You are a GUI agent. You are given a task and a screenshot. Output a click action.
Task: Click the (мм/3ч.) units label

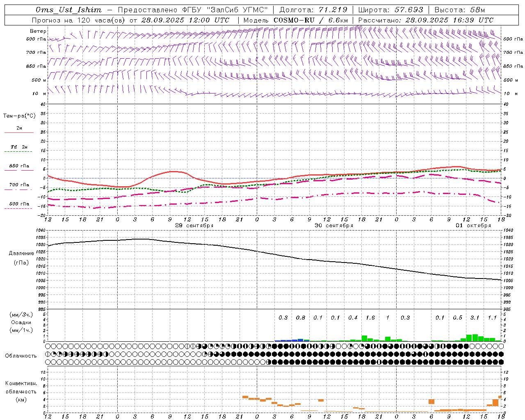click(21, 315)
